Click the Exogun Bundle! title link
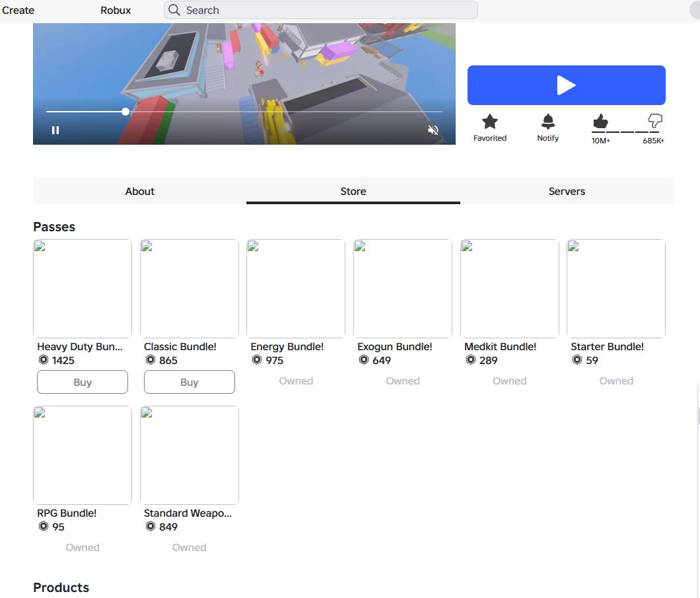 click(x=395, y=346)
